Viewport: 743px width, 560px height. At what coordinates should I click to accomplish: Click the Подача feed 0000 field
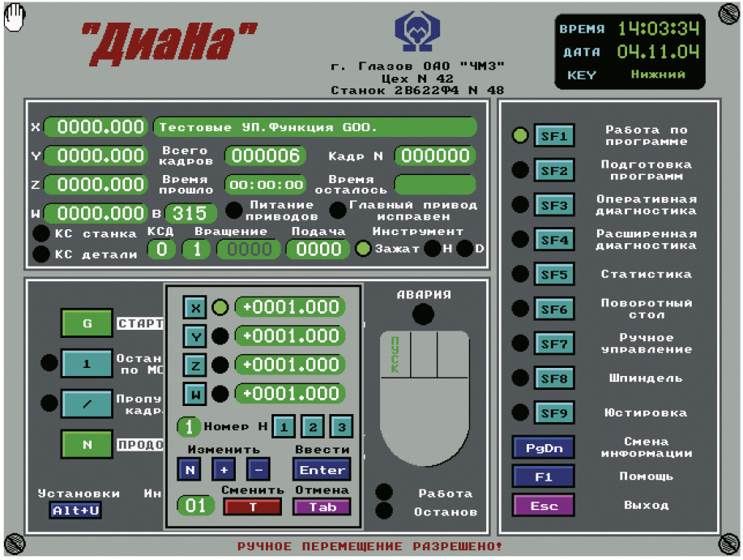(319, 250)
